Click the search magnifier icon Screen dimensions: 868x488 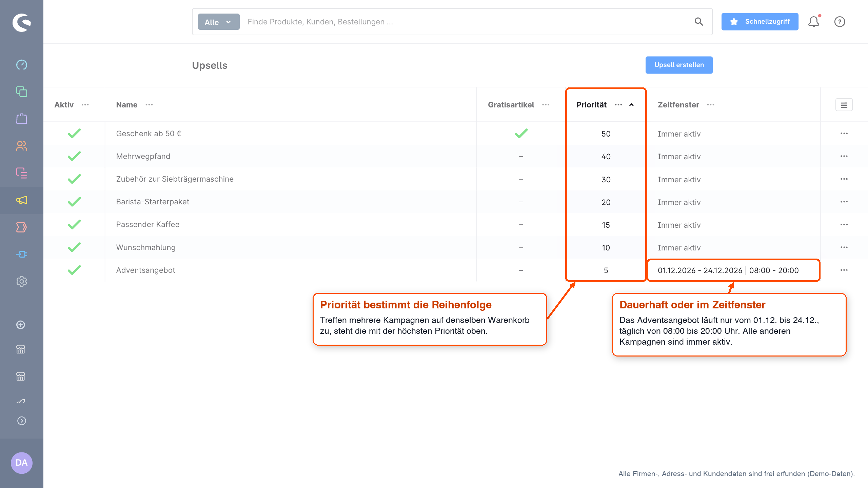pos(699,22)
